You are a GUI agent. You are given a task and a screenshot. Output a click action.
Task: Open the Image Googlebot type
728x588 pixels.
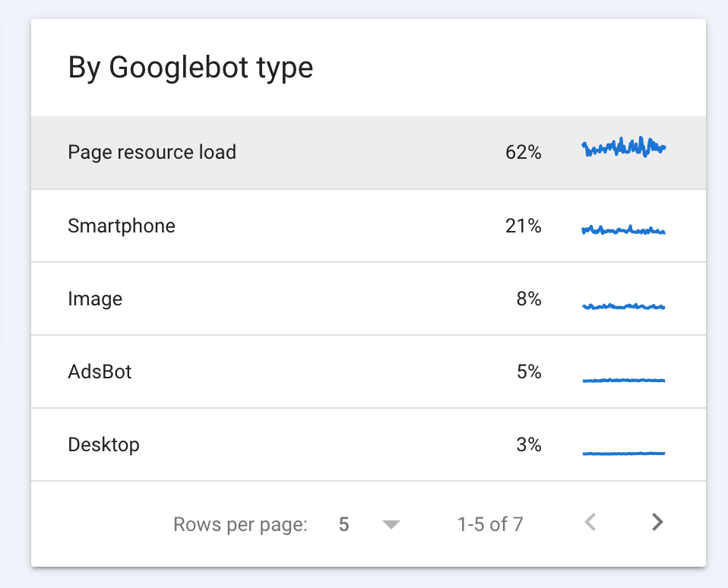tap(95, 299)
